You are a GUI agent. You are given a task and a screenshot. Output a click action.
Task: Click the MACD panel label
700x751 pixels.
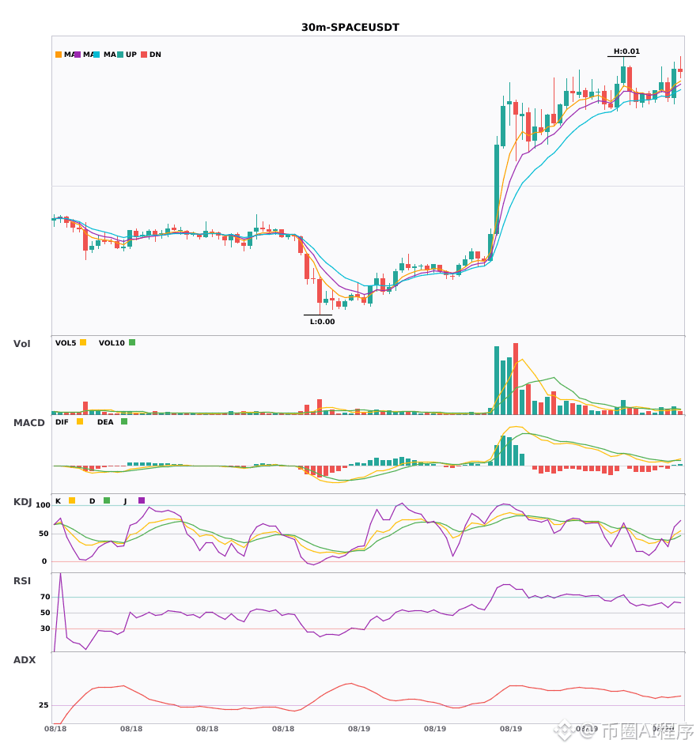point(29,422)
